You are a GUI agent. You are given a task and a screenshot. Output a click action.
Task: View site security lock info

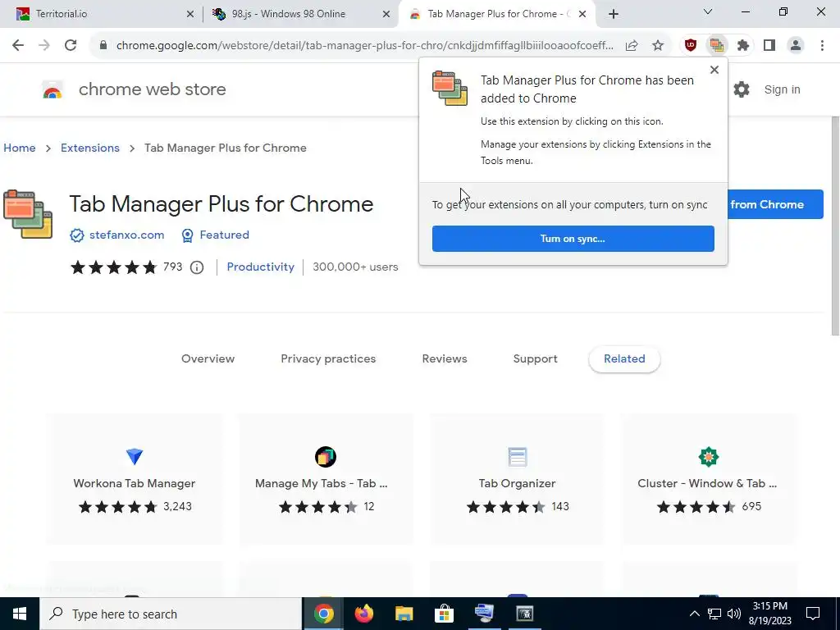point(103,46)
